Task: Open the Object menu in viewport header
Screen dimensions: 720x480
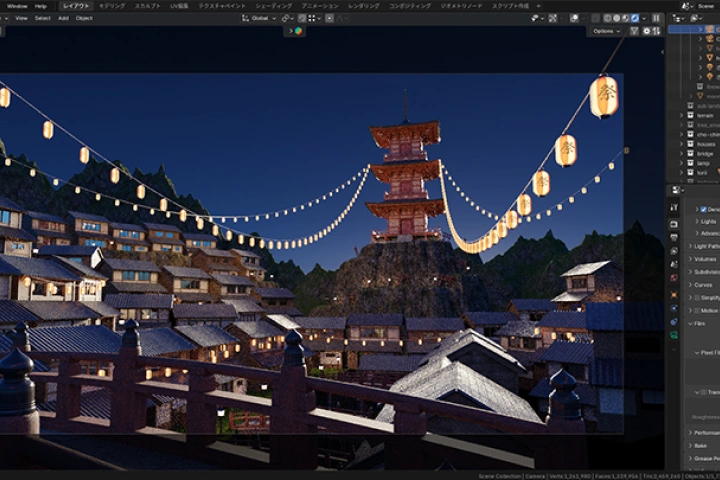Action: pos(84,18)
